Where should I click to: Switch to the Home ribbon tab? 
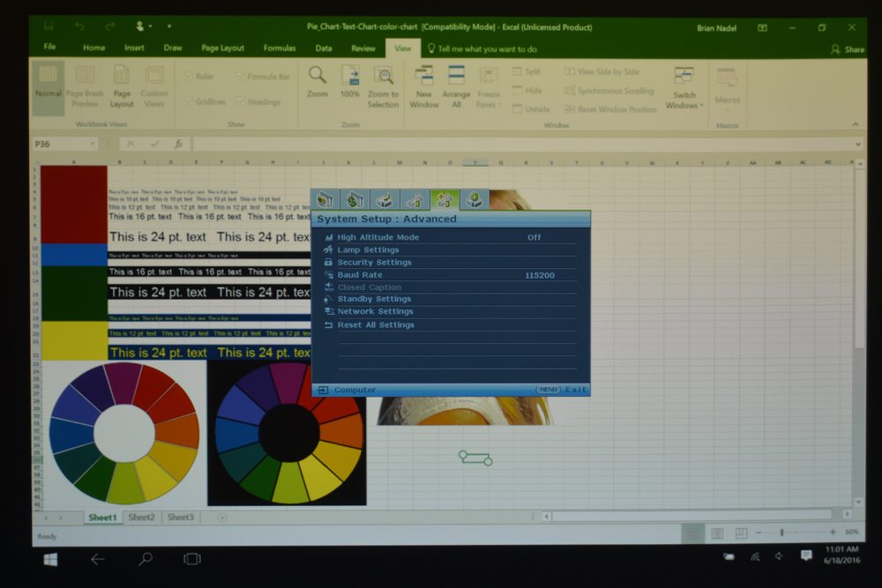(x=94, y=48)
